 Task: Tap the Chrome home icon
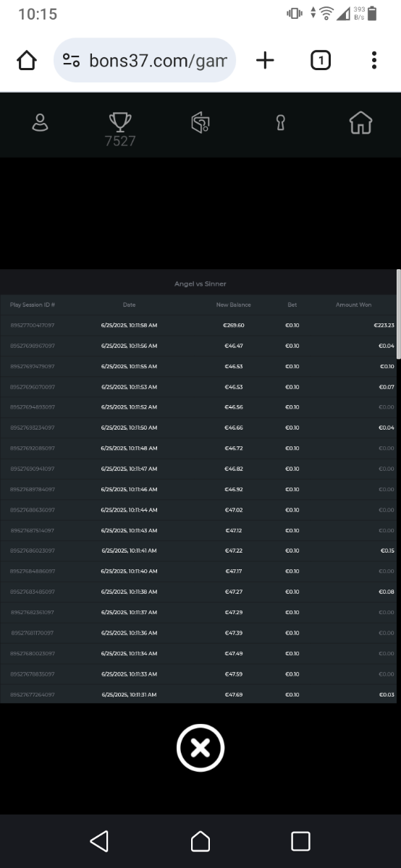click(x=27, y=61)
